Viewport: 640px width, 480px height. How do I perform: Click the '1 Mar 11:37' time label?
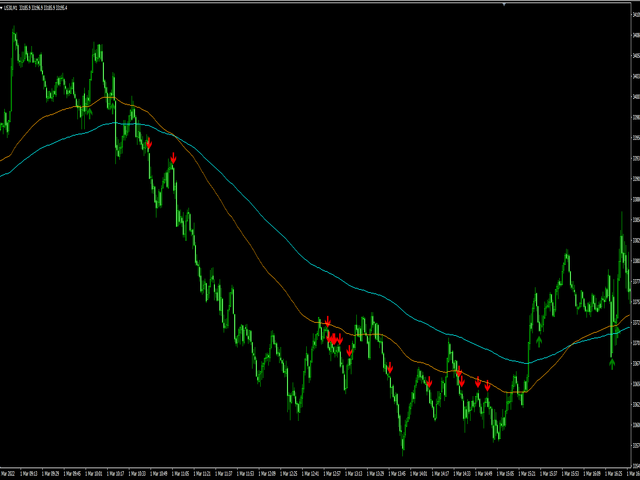click(x=223, y=474)
